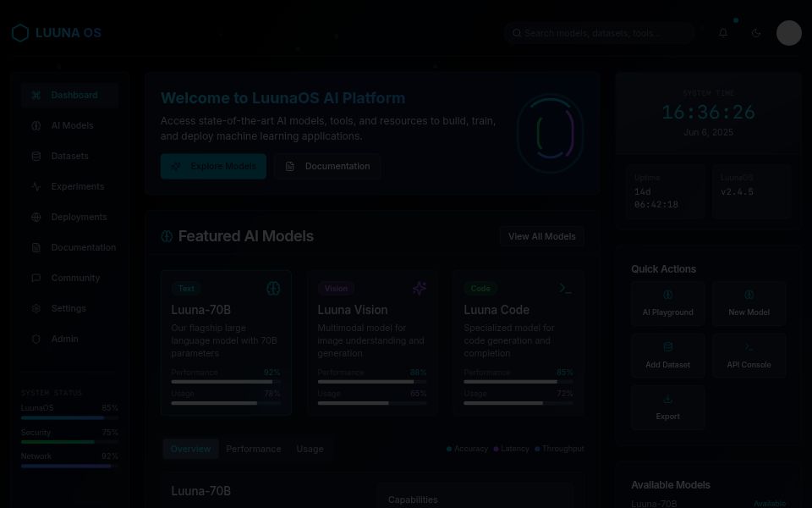The image size is (812, 508).
Task: Click the Explore Models button
Action: click(213, 166)
